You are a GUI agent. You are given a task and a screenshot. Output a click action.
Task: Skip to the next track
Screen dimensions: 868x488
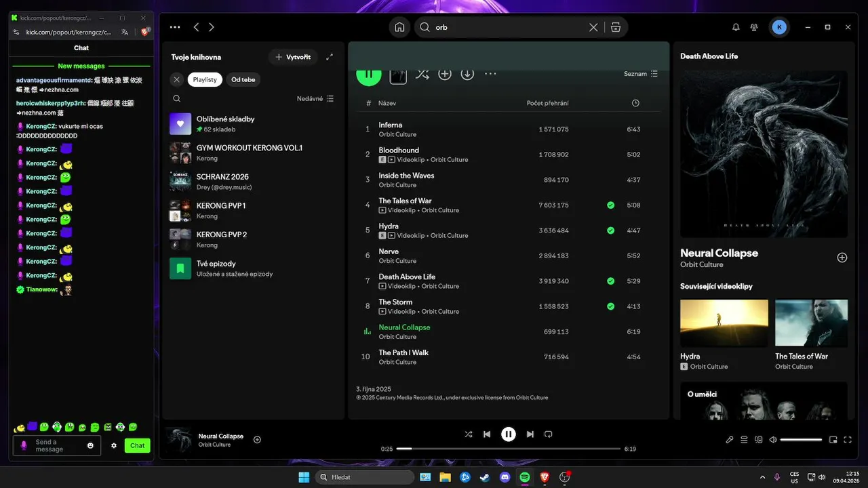click(x=530, y=434)
